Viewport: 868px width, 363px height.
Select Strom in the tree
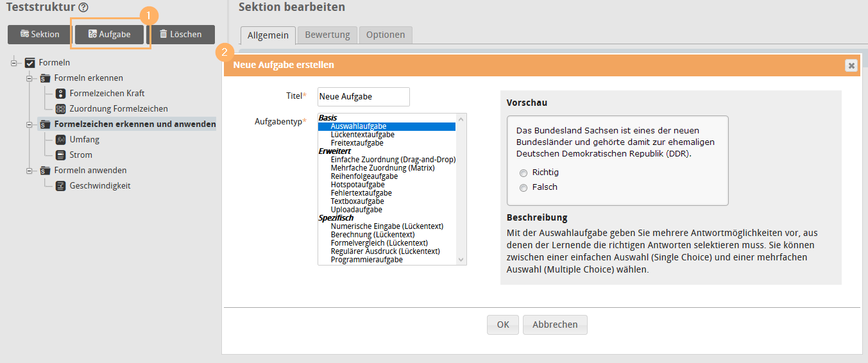point(81,155)
